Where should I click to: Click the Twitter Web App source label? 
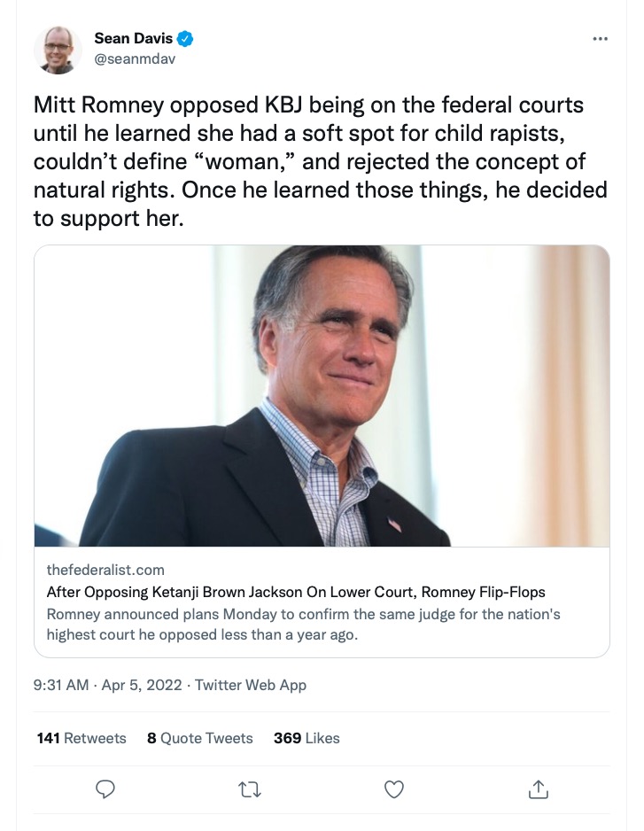click(x=251, y=685)
